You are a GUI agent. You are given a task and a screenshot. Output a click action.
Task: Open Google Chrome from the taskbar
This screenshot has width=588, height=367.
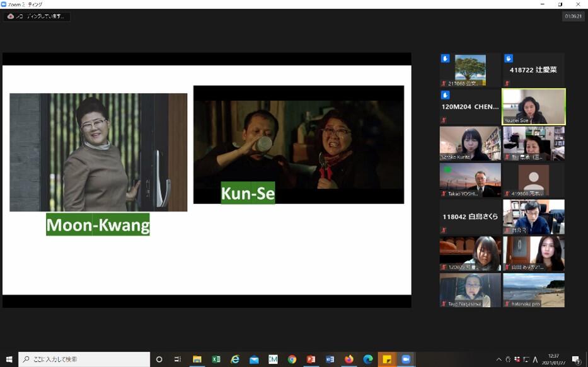click(292, 359)
